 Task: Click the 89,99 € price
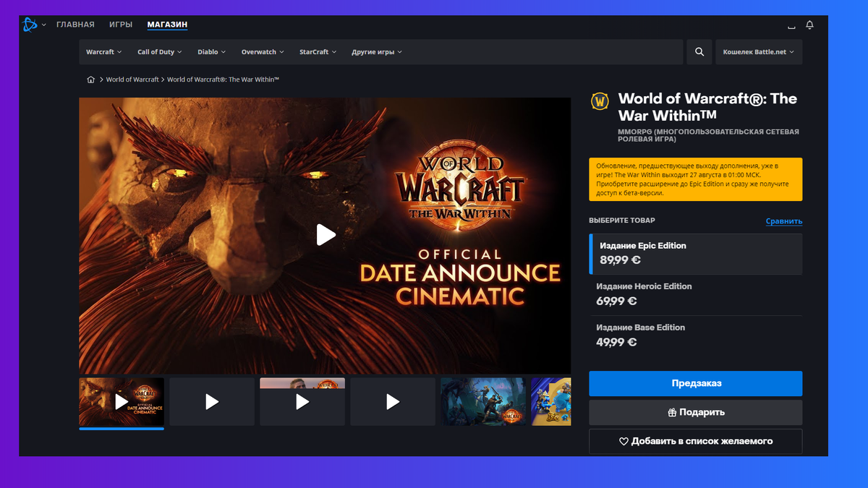click(620, 260)
